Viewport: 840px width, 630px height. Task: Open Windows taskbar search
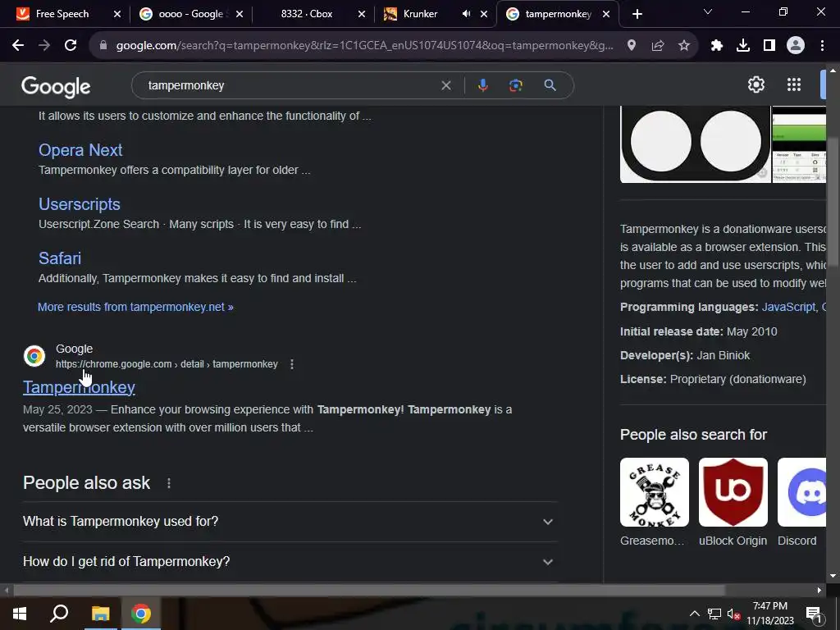59,614
